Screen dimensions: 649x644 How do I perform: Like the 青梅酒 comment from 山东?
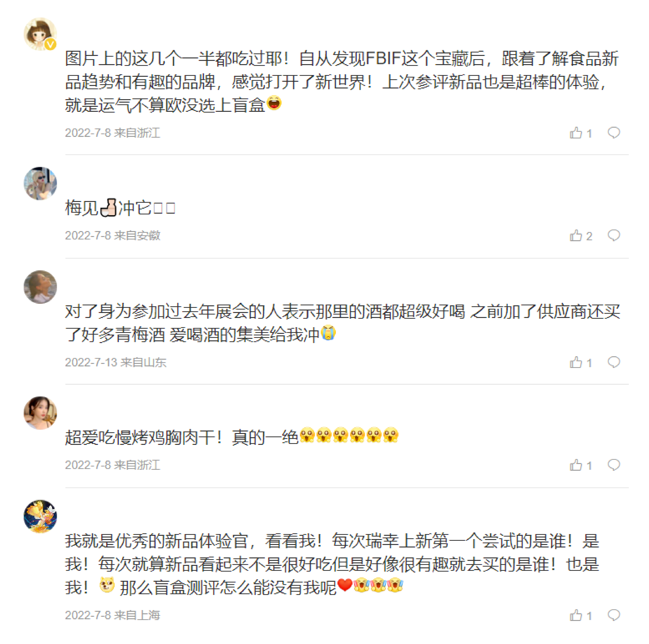576,362
